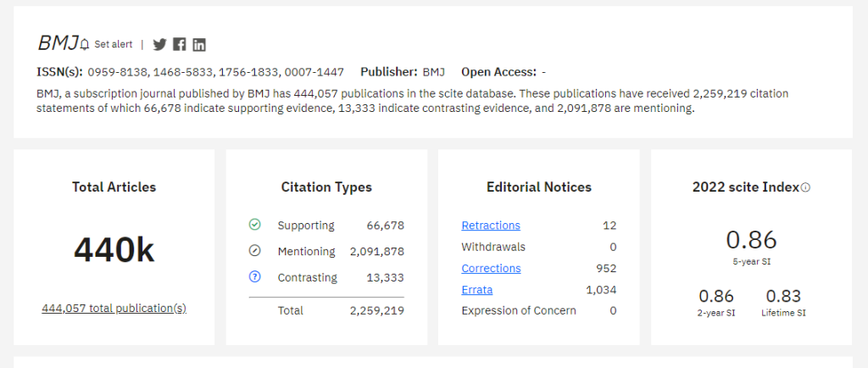
Task: Click the Contrasting question mark icon
Action: [x=254, y=276]
